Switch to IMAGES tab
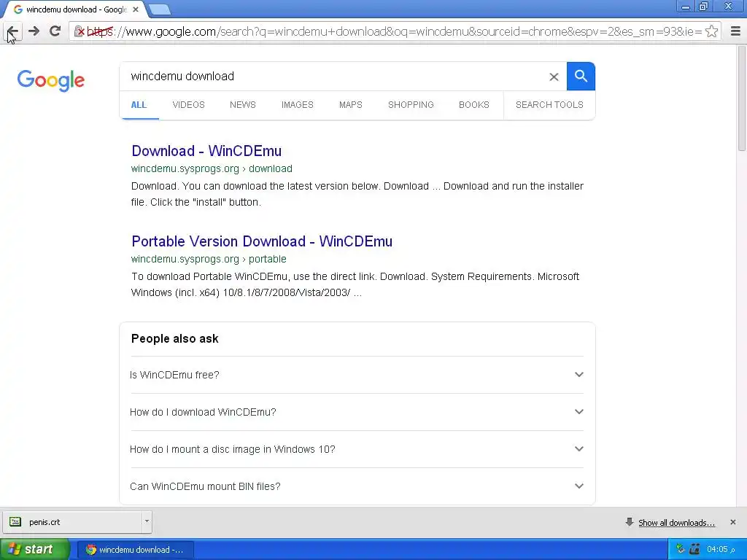This screenshot has height=560, width=747. (x=298, y=105)
